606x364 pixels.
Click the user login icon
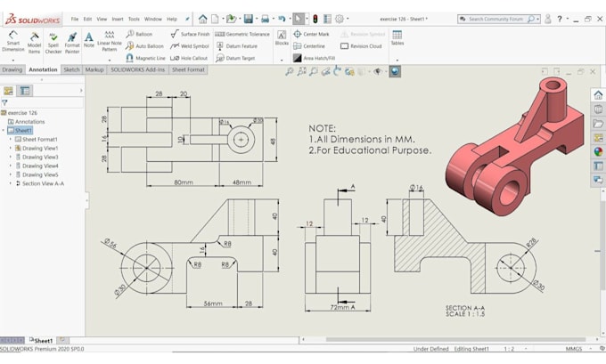pos(548,19)
